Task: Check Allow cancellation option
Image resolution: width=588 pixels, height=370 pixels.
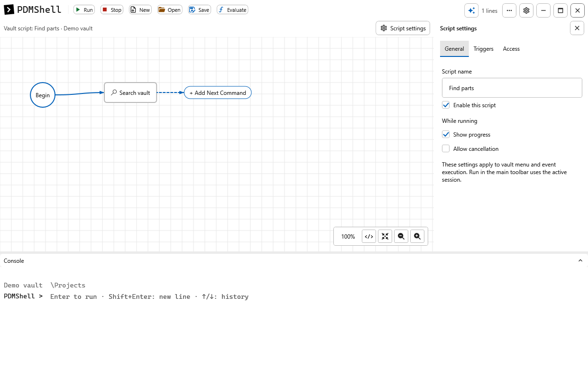Action: pyautogui.click(x=446, y=148)
